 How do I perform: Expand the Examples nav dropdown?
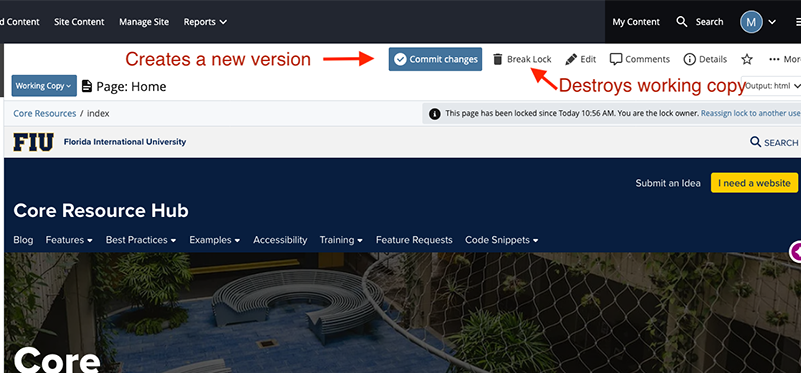coord(215,240)
